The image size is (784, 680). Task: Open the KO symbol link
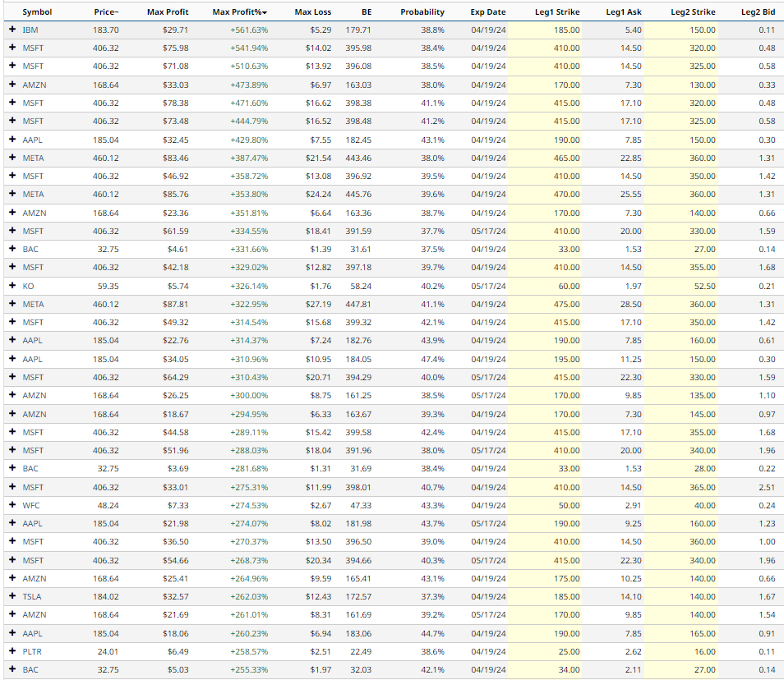click(x=28, y=287)
